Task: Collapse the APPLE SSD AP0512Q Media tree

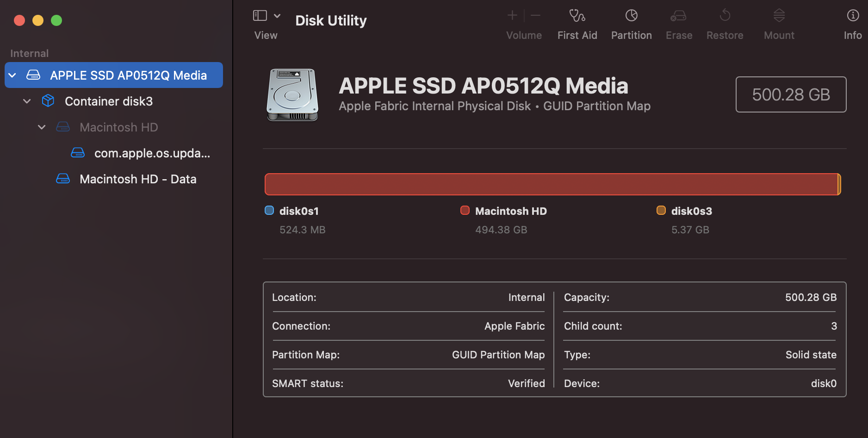Action: coord(12,75)
